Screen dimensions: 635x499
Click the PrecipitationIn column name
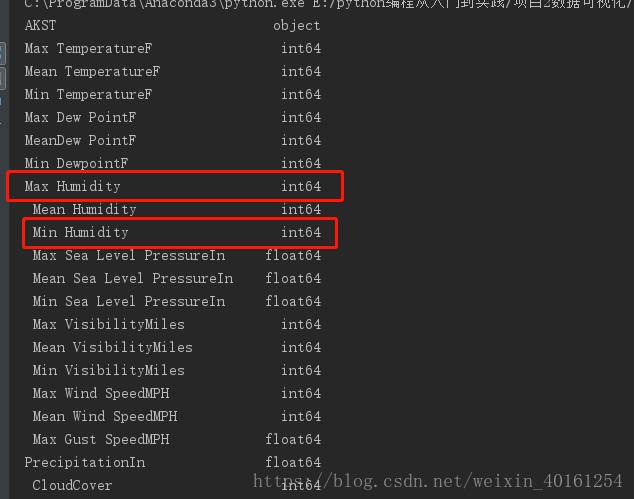click(84, 462)
